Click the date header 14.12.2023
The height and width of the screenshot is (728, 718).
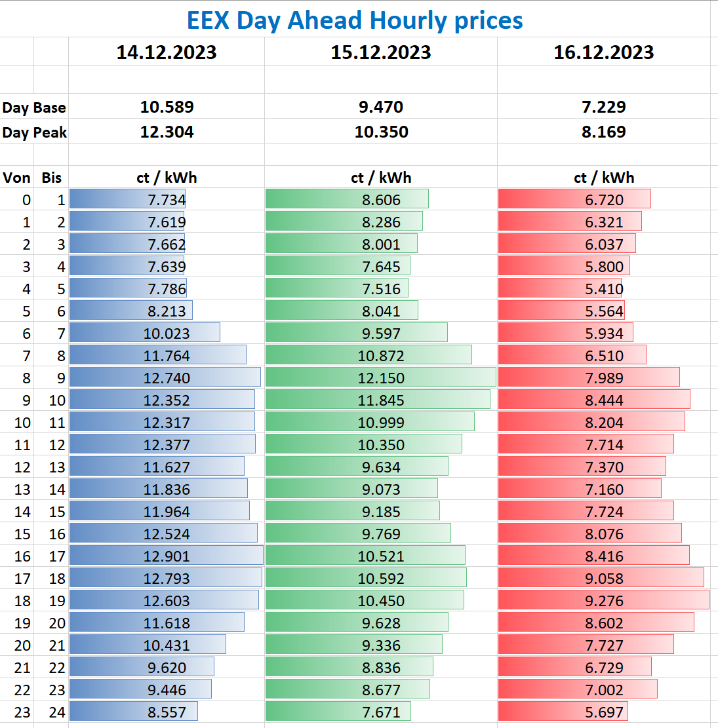click(x=167, y=52)
